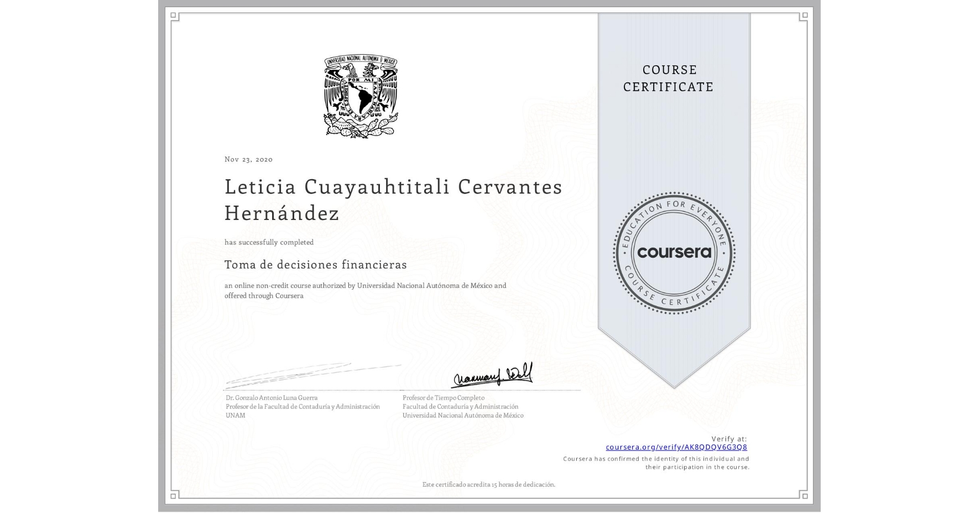Click the has successfully completed text
This screenshot has height=513, width=980.
click(x=269, y=242)
